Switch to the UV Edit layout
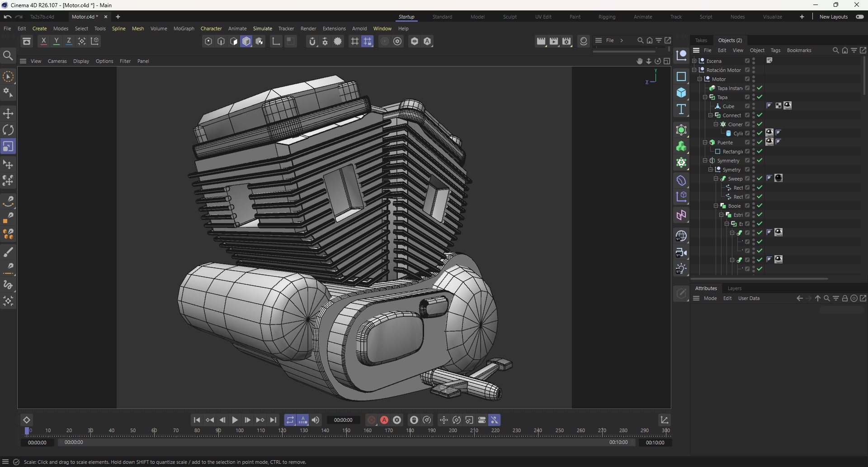 point(543,17)
